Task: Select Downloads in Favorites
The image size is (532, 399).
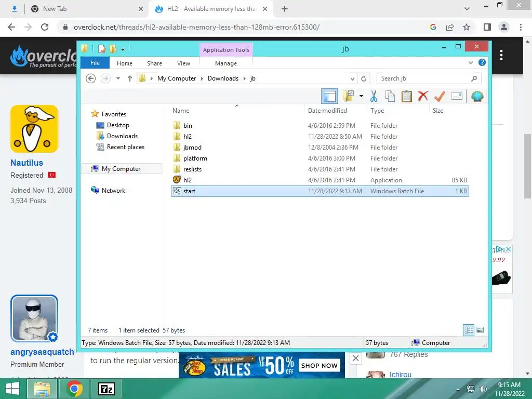Action: click(122, 136)
